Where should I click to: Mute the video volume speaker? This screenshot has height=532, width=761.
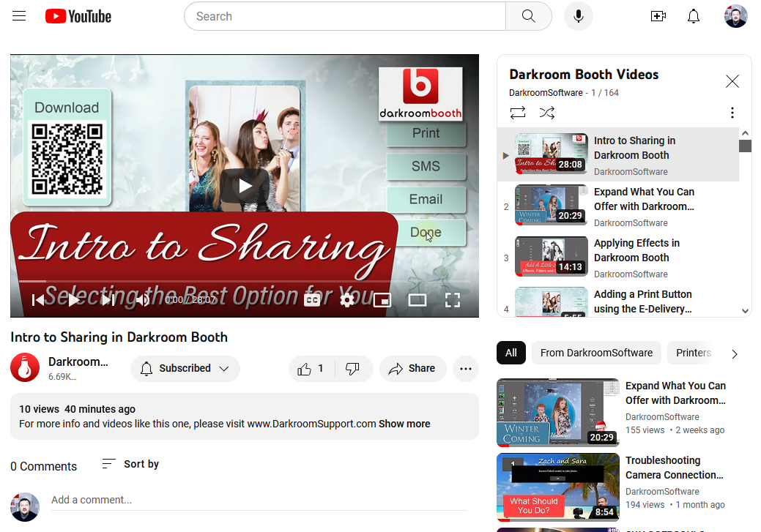[x=142, y=300]
